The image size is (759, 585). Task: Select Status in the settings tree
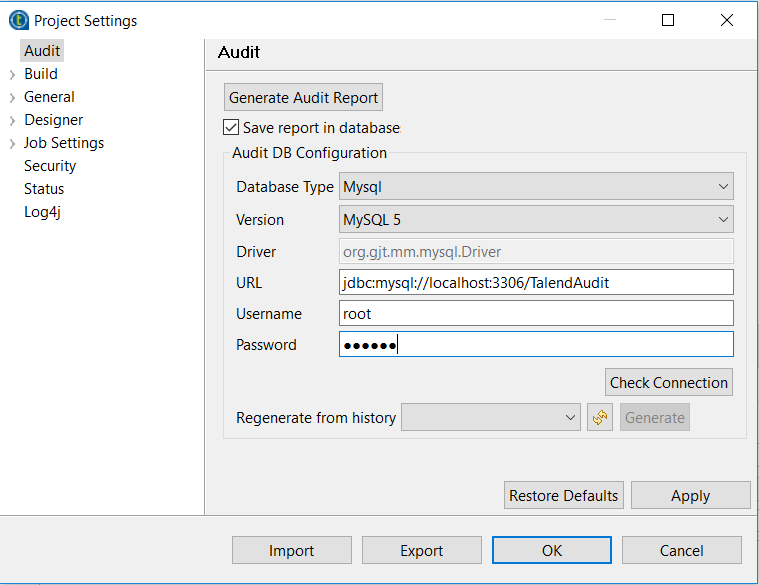pos(44,189)
